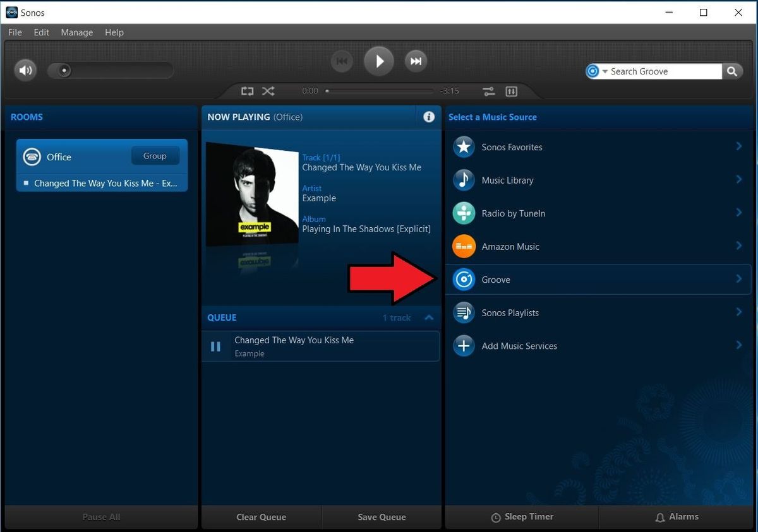The height and width of the screenshot is (532, 758).
Task: Open track info with the info icon
Action: 429,116
